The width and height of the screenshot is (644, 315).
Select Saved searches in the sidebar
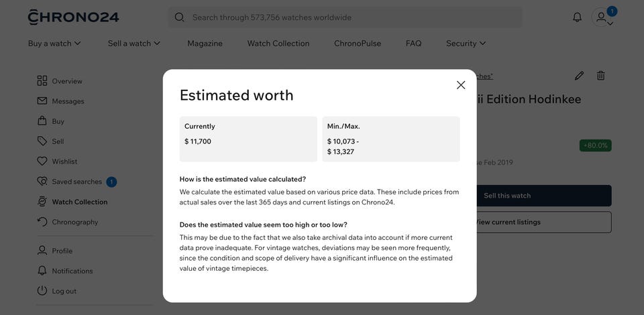click(76, 182)
